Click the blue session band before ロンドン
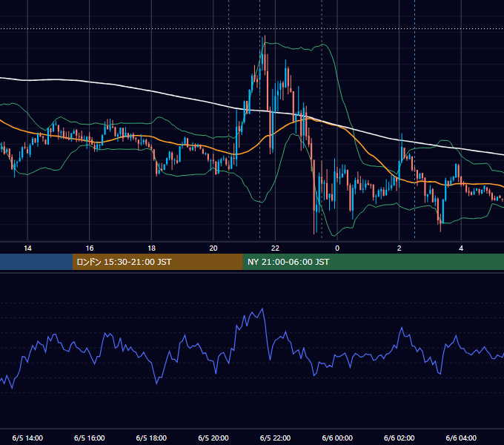The width and height of the screenshot is (504, 445). [36, 262]
